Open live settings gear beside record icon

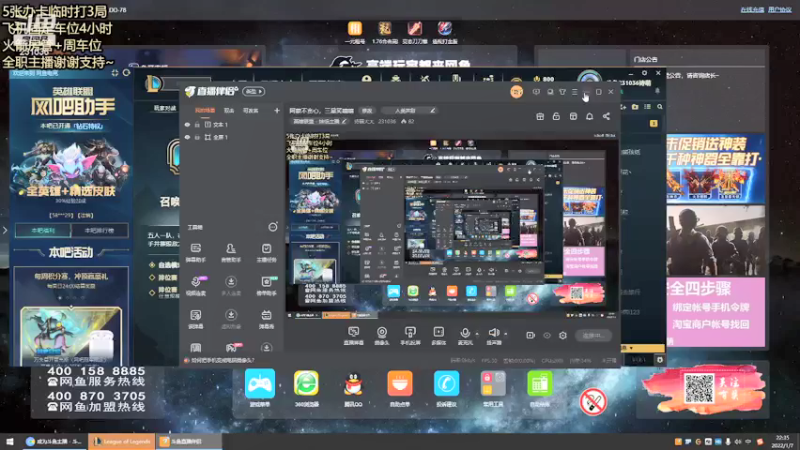[x=563, y=335]
